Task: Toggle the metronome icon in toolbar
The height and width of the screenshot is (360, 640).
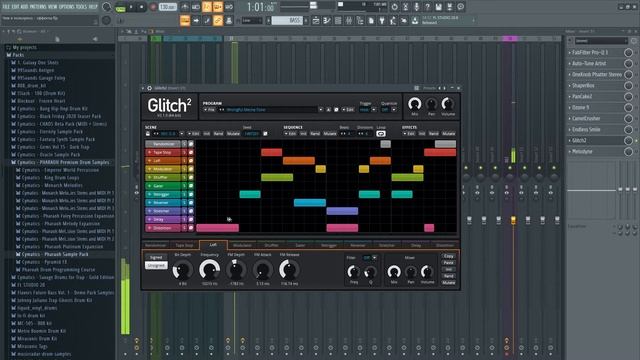Action: pyautogui.click(x=185, y=7)
